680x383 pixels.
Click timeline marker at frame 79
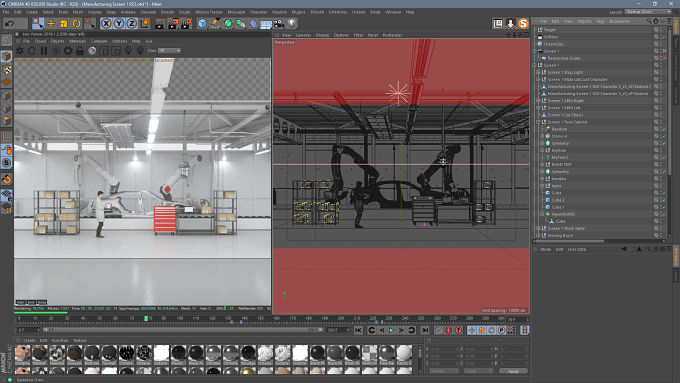point(146,318)
